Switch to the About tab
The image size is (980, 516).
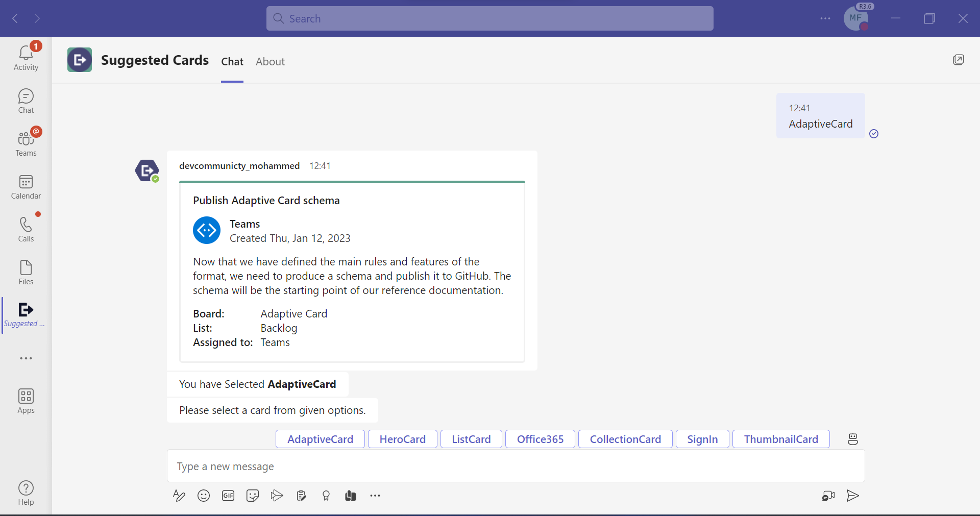pyautogui.click(x=270, y=62)
